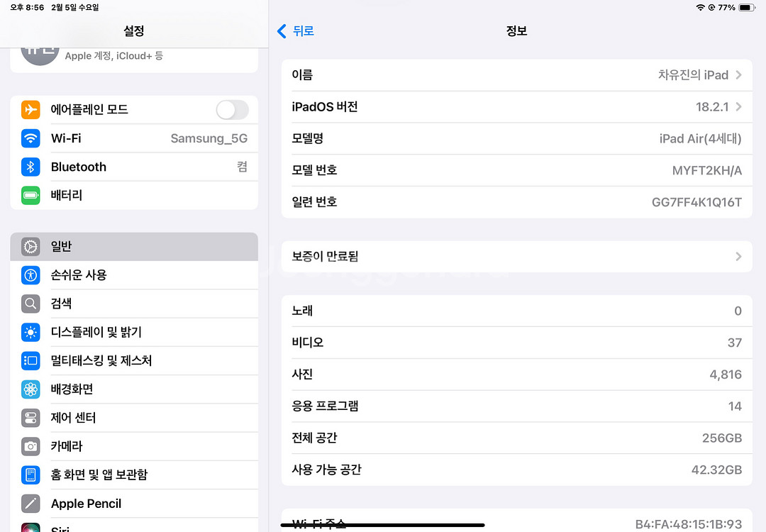The image size is (766, 532).
Task: Open Apple account, iCloud+ profile row
Action: (134, 54)
